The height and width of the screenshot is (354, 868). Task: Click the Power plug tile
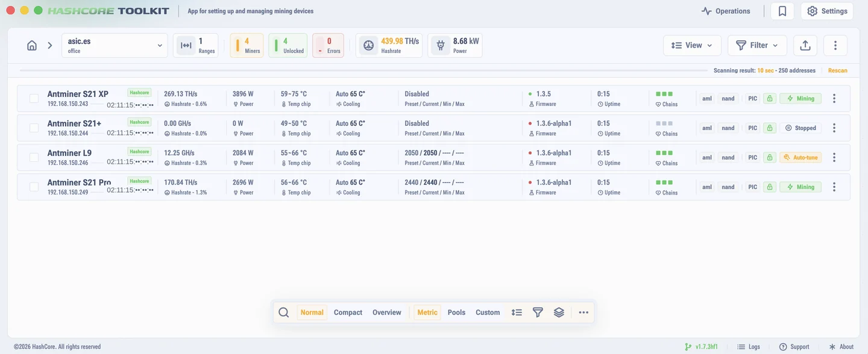coord(455,45)
